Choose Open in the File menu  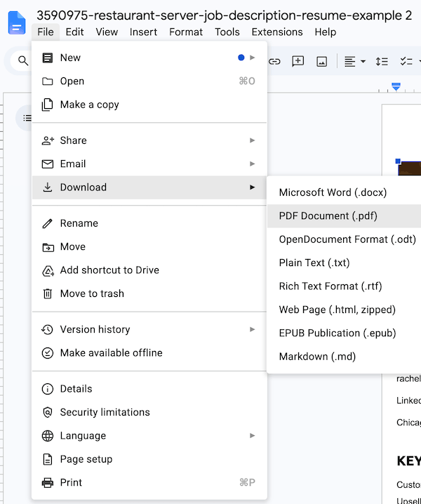149,81
